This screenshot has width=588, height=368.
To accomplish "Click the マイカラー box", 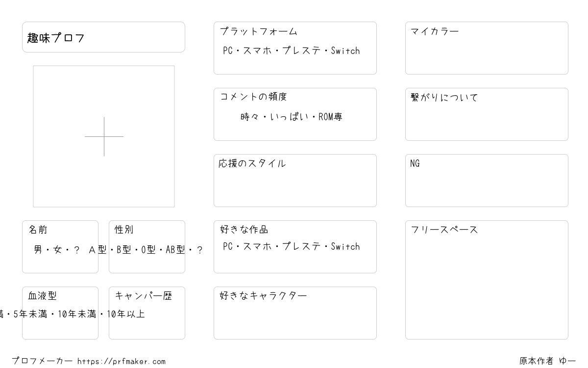I will [x=487, y=48].
